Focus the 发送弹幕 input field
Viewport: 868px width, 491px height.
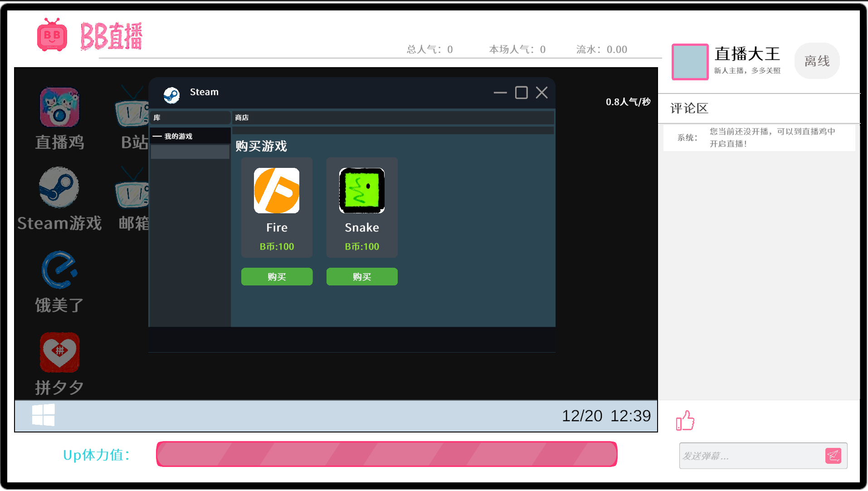751,456
